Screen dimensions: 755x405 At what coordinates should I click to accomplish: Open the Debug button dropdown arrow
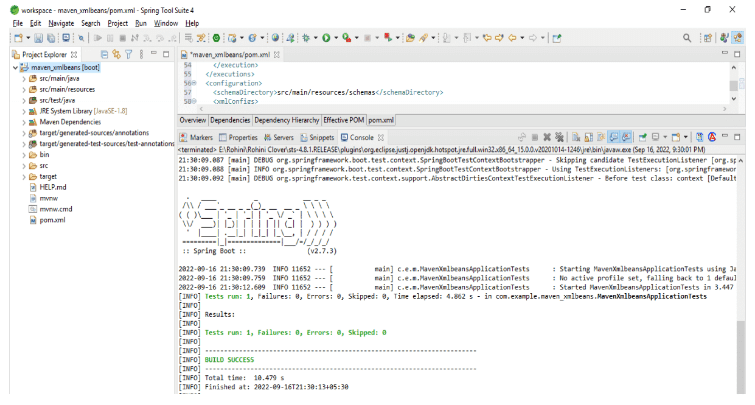(315, 38)
